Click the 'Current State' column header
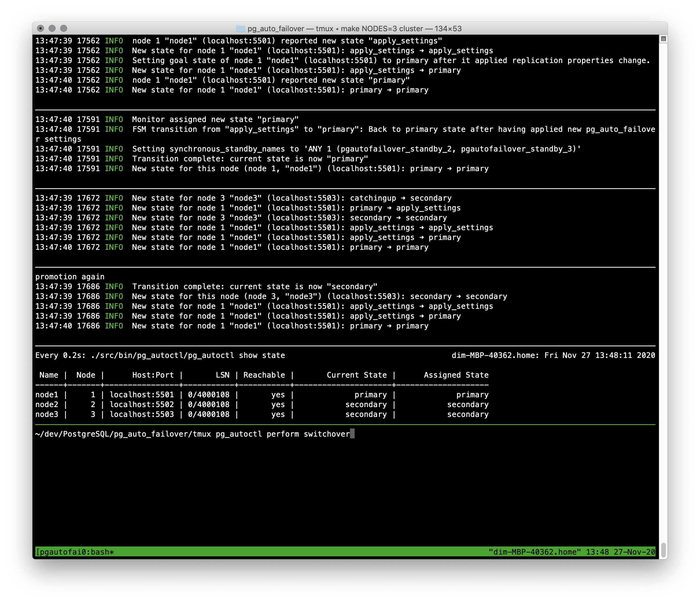Viewport: 700px width, 602px height. [357, 375]
